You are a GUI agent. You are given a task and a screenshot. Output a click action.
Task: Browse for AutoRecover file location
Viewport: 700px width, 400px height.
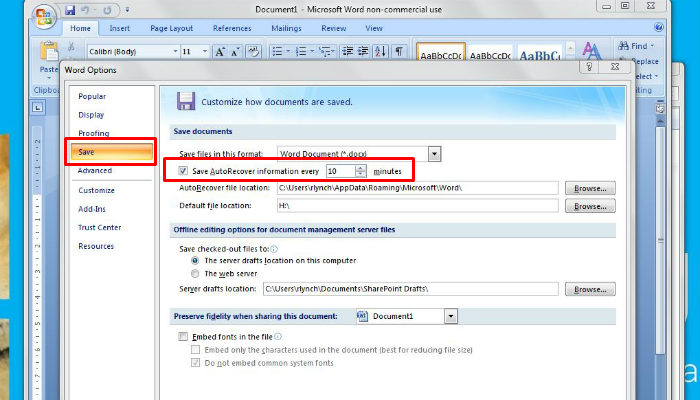pyautogui.click(x=590, y=188)
